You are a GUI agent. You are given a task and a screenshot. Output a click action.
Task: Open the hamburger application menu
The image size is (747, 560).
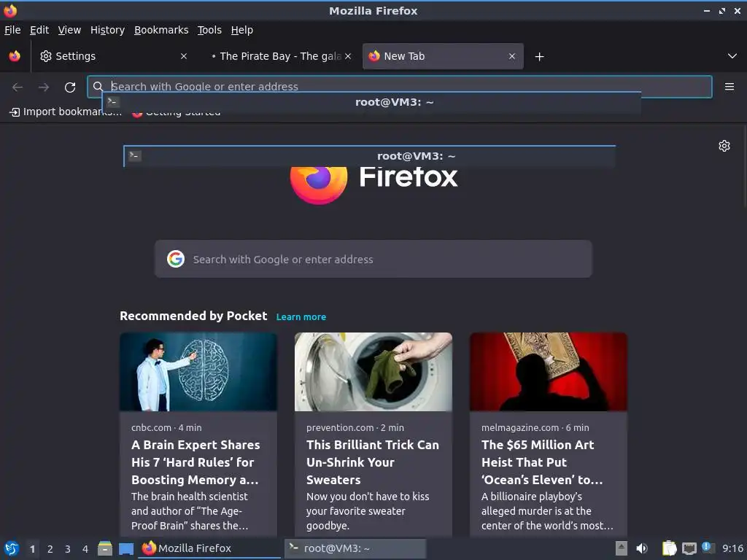729,87
